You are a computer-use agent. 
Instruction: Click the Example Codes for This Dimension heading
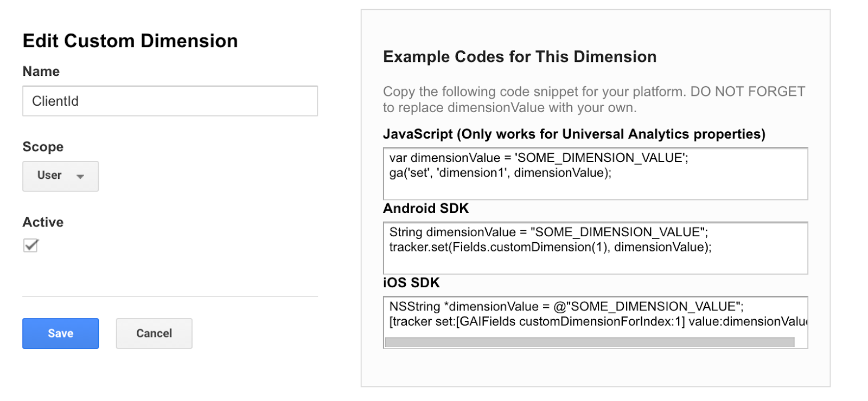pyautogui.click(x=519, y=57)
